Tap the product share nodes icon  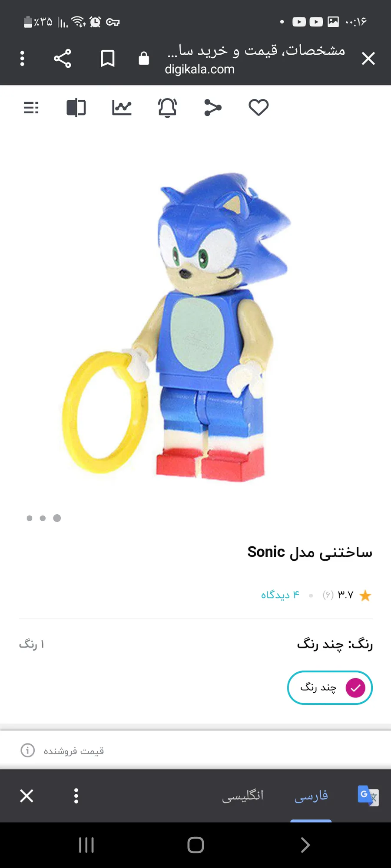(x=212, y=108)
